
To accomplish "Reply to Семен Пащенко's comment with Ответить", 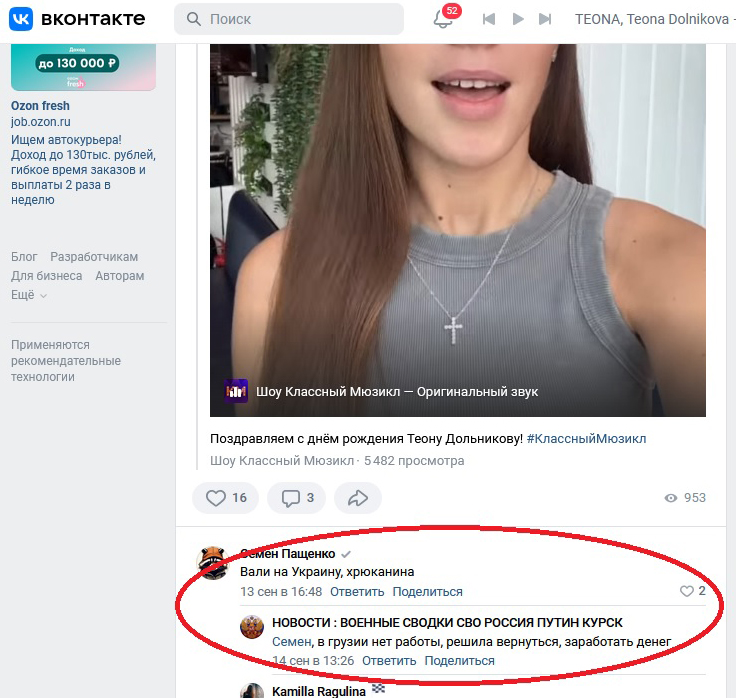I will point(357,592).
